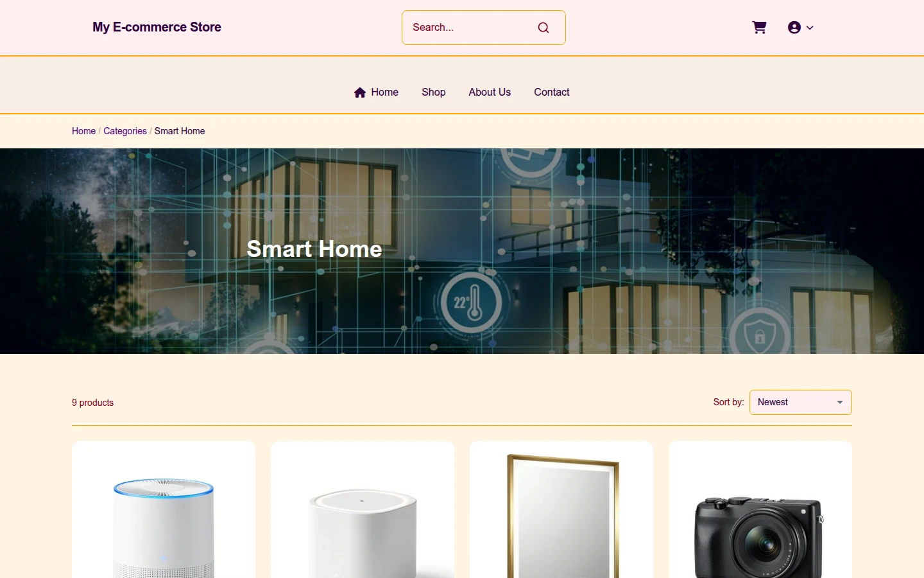The width and height of the screenshot is (924, 578).
Task: Click the 9 products count text
Action: click(x=92, y=403)
